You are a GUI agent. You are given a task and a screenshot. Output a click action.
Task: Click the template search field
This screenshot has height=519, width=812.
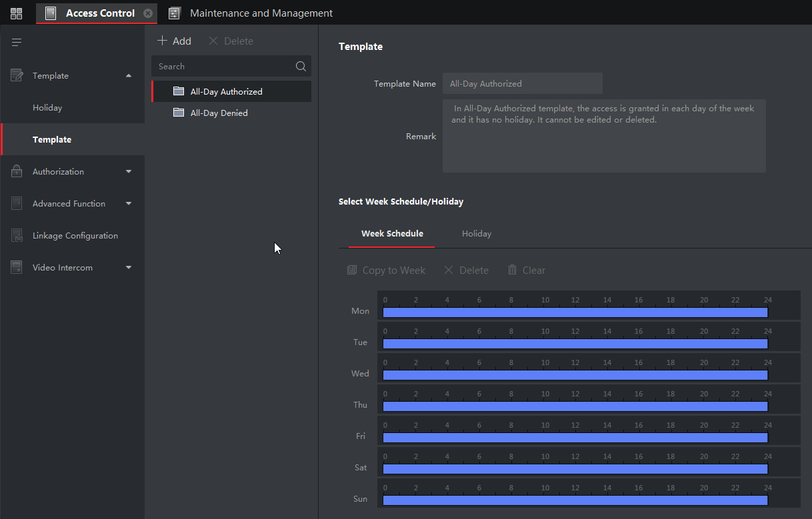[x=223, y=67]
